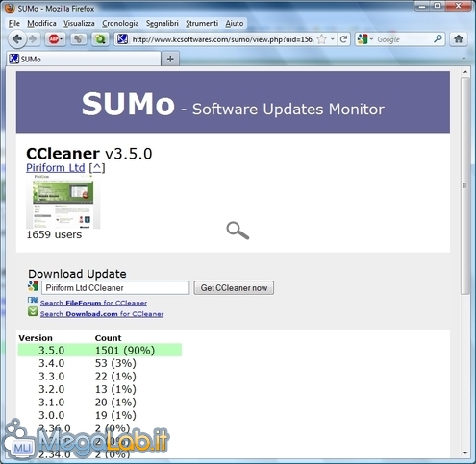Click the count 22 (1%)
This screenshot has width=476, height=464.
(x=115, y=376)
